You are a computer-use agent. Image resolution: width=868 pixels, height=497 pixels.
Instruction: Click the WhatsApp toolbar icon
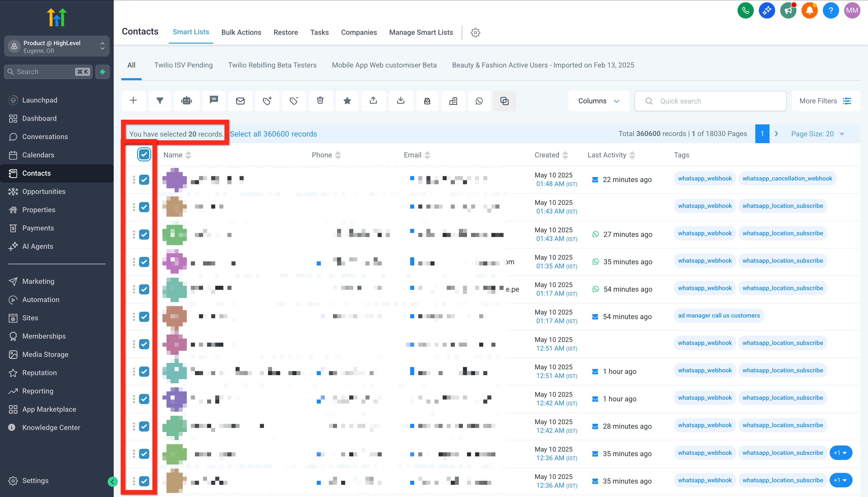(479, 101)
